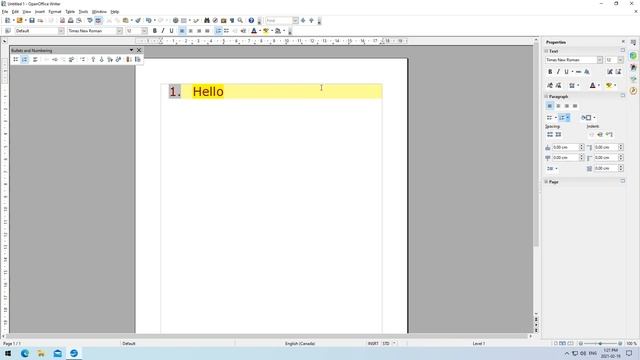Open the Times New Roman font dropdown in toolbar
This screenshot has height=360, width=640.
point(119,31)
